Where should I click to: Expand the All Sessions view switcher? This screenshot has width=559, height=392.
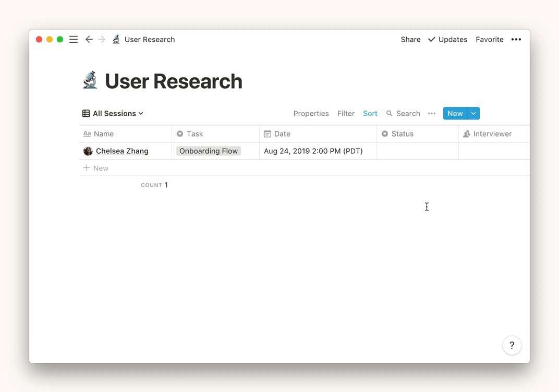tap(113, 114)
